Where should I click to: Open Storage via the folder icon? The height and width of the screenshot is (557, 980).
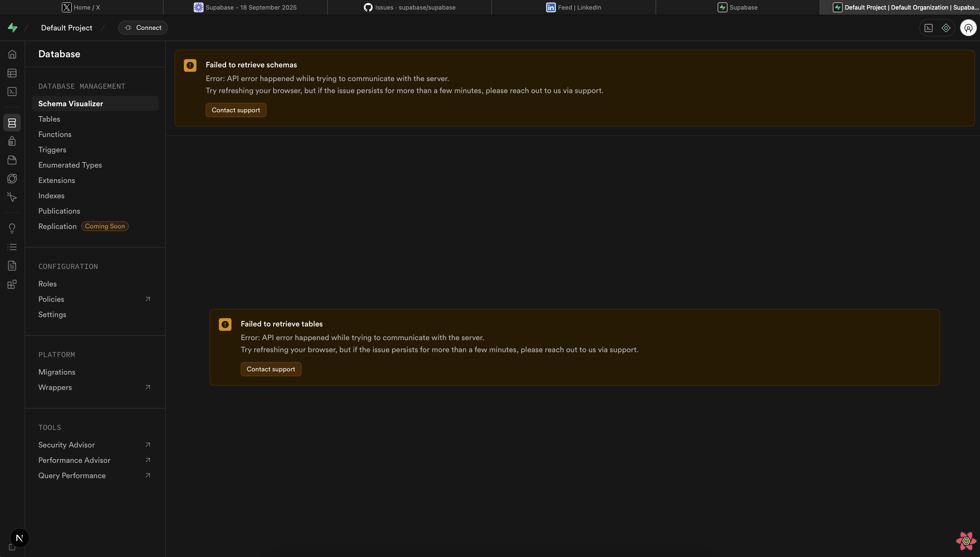click(12, 160)
